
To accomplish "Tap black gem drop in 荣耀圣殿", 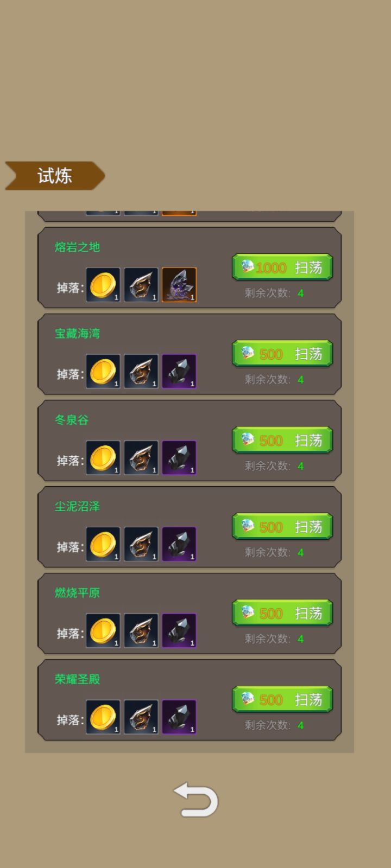I will [179, 717].
